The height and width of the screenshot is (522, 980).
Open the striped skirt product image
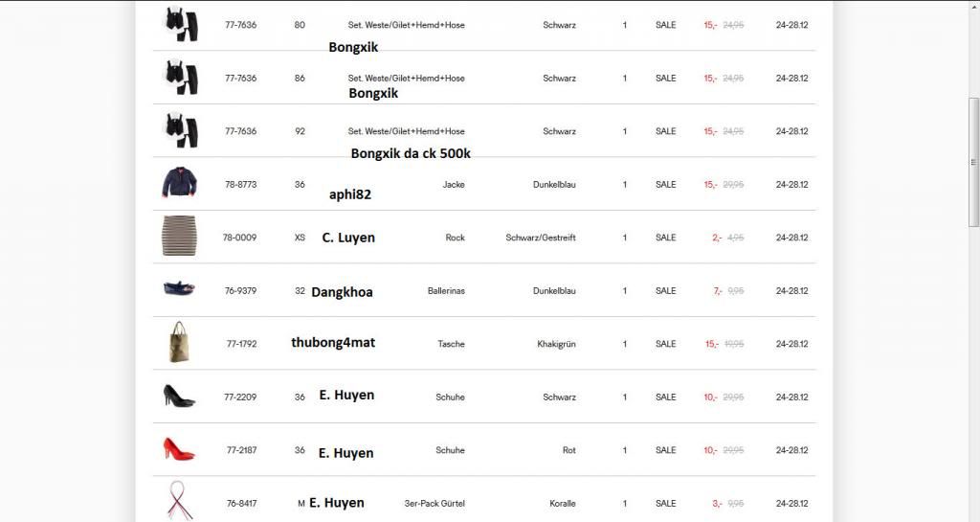(179, 237)
